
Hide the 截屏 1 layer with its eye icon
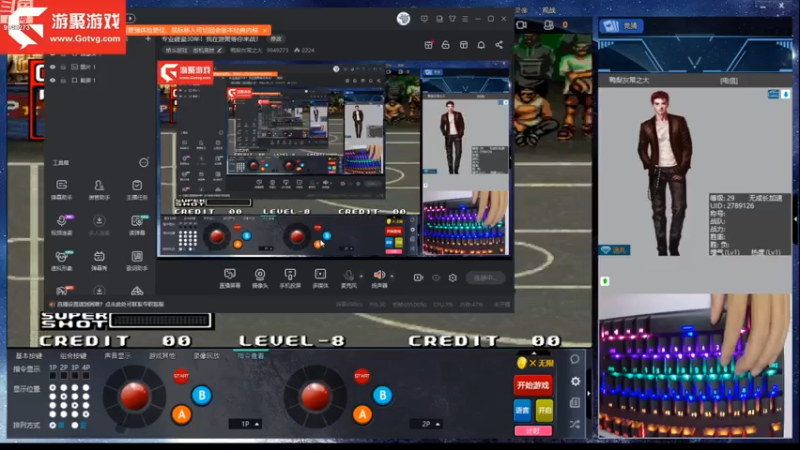(x=52, y=80)
